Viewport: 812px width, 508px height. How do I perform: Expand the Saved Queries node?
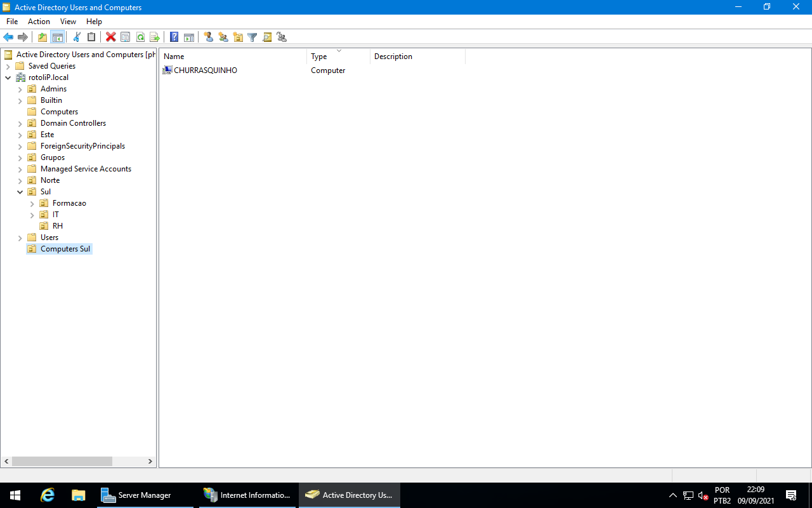pyautogui.click(x=8, y=66)
